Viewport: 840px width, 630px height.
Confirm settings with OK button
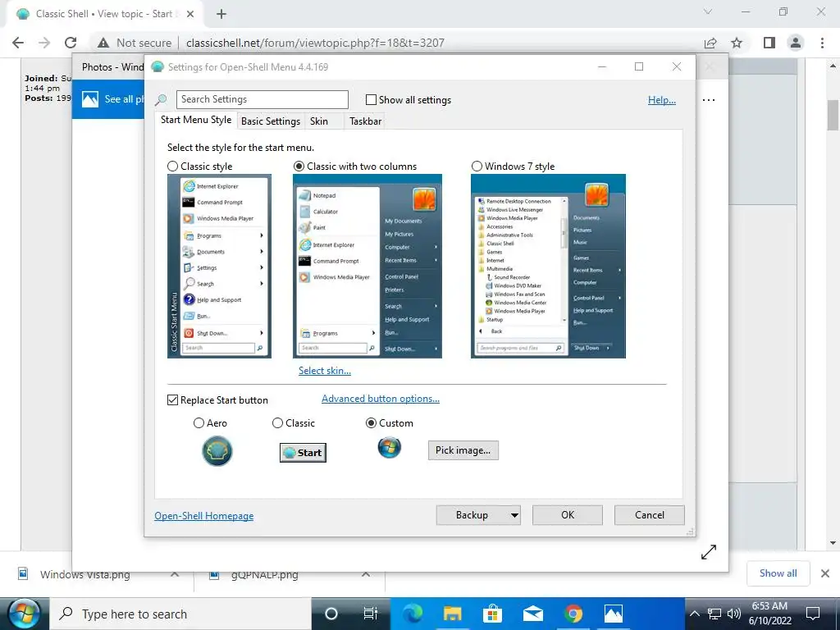(568, 515)
